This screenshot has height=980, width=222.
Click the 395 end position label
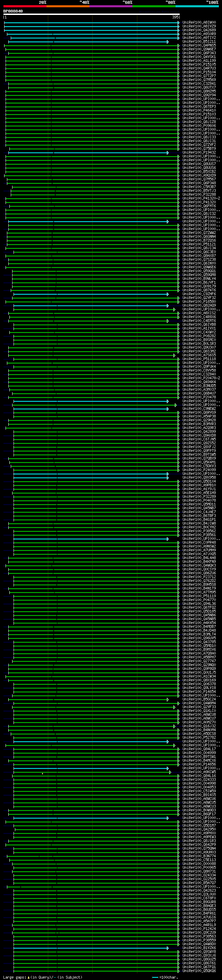(x=175, y=17)
